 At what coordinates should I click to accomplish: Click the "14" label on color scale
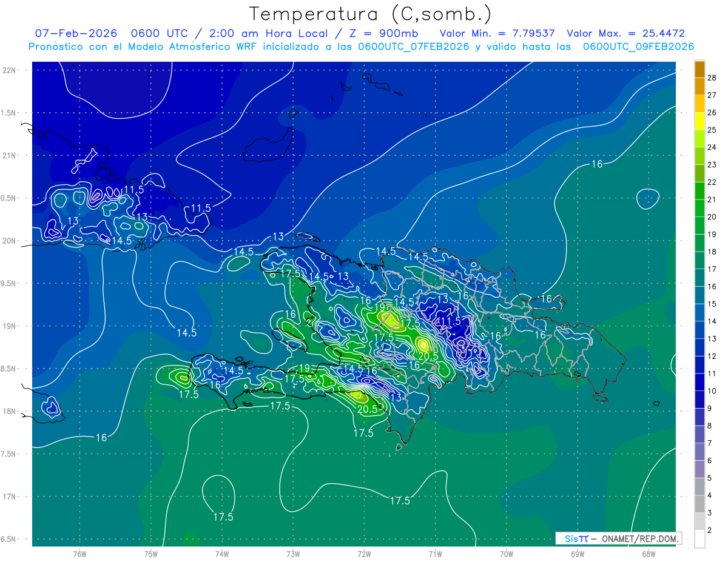point(712,321)
